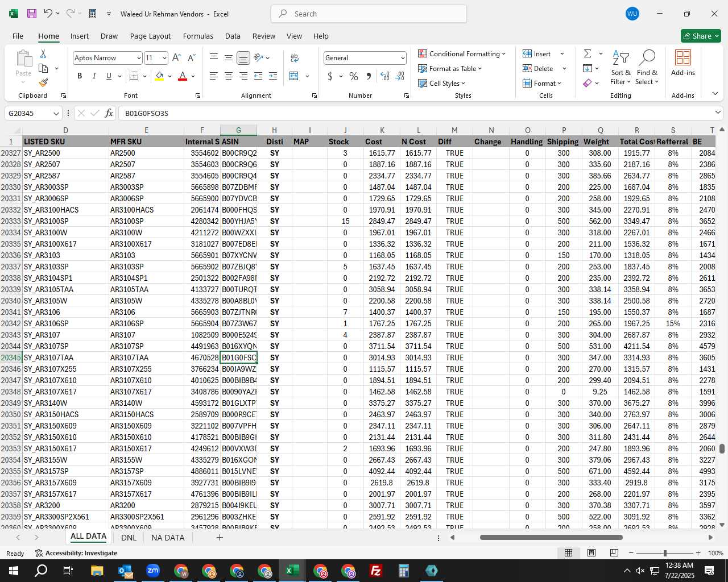Decrease font size with the small A icon
The image size is (728, 582).
pos(191,58)
